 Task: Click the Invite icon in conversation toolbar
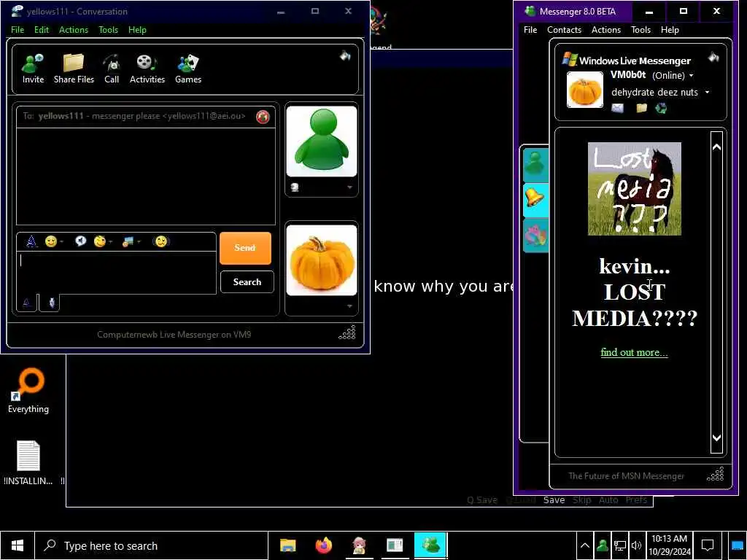pyautogui.click(x=33, y=69)
